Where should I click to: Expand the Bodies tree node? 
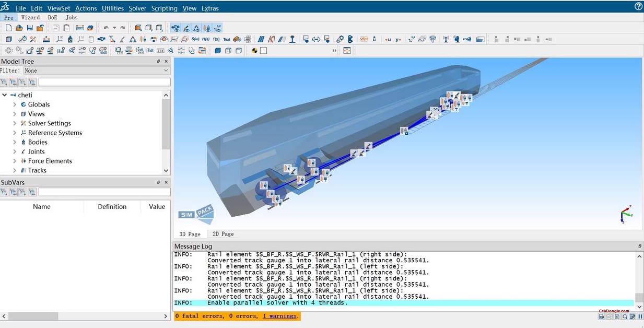coord(15,142)
